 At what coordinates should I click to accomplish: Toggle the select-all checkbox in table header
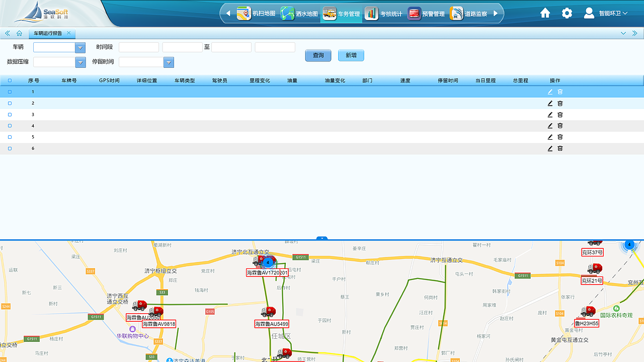10,80
